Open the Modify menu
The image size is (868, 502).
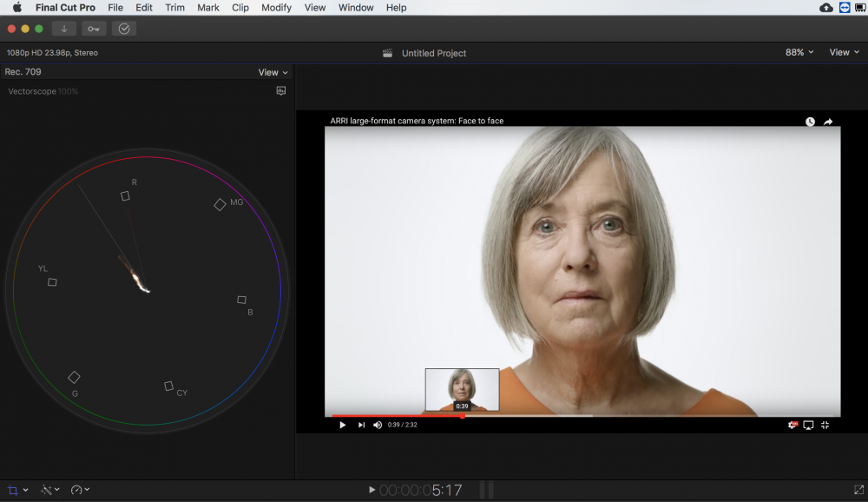point(276,8)
